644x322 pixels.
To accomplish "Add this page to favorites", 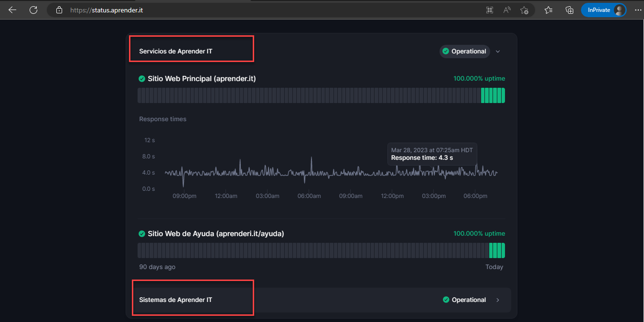I will 524,10.
